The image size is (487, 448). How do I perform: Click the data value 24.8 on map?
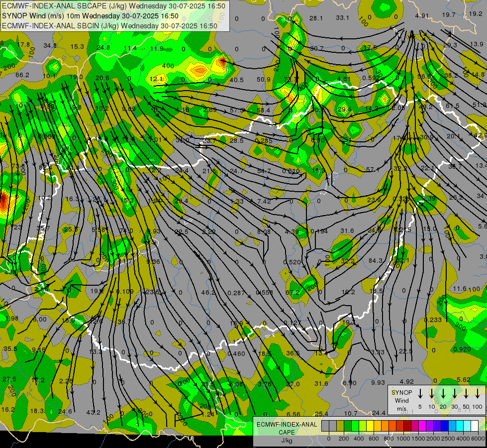pos(103,48)
